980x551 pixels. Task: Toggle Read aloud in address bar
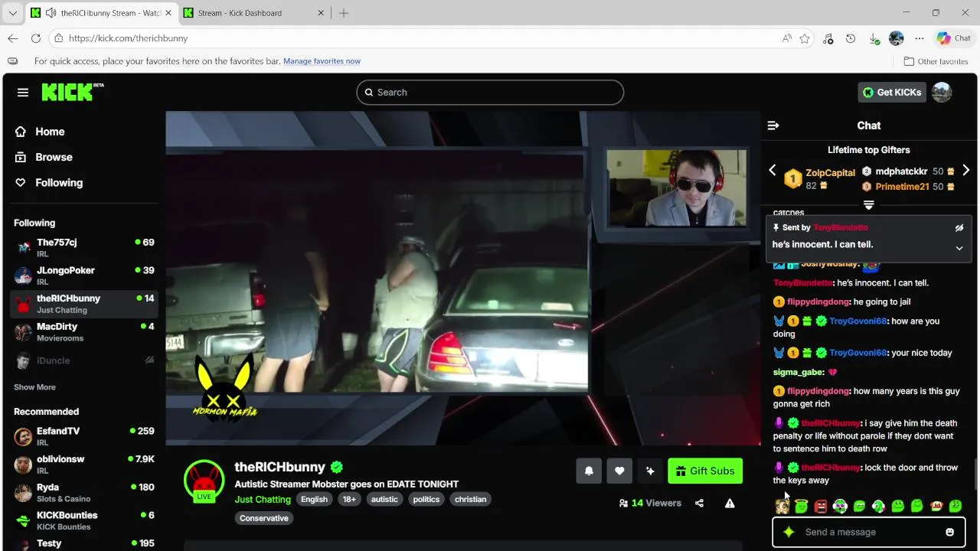coord(787,38)
